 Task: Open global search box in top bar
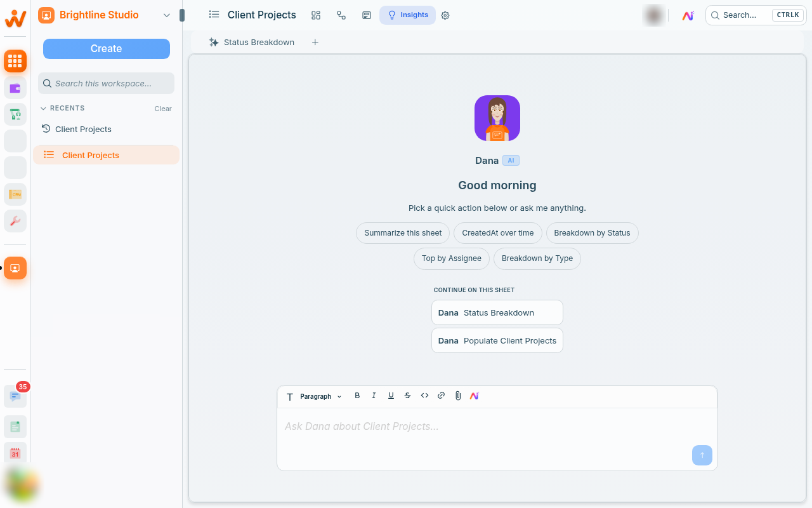[755, 15]
